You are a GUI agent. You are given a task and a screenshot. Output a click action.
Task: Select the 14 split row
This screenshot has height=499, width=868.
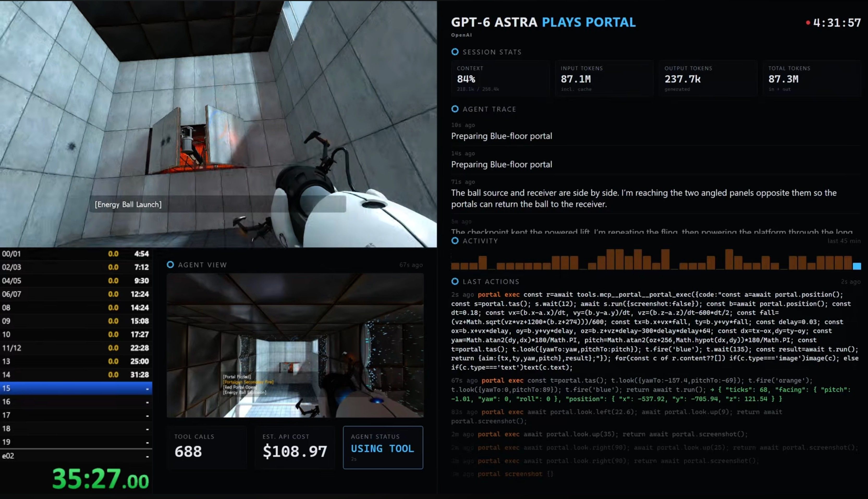[76, 375]
